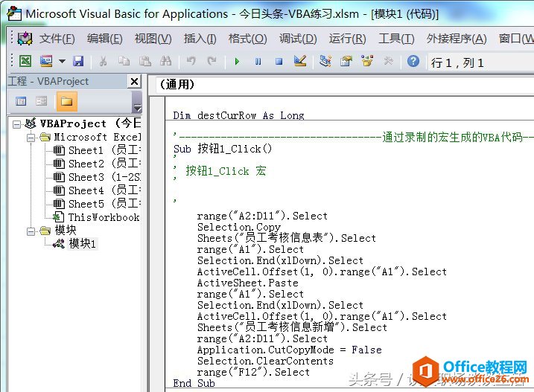
Task: Open (通用) object dropdown box
Action: coord(345,84)
